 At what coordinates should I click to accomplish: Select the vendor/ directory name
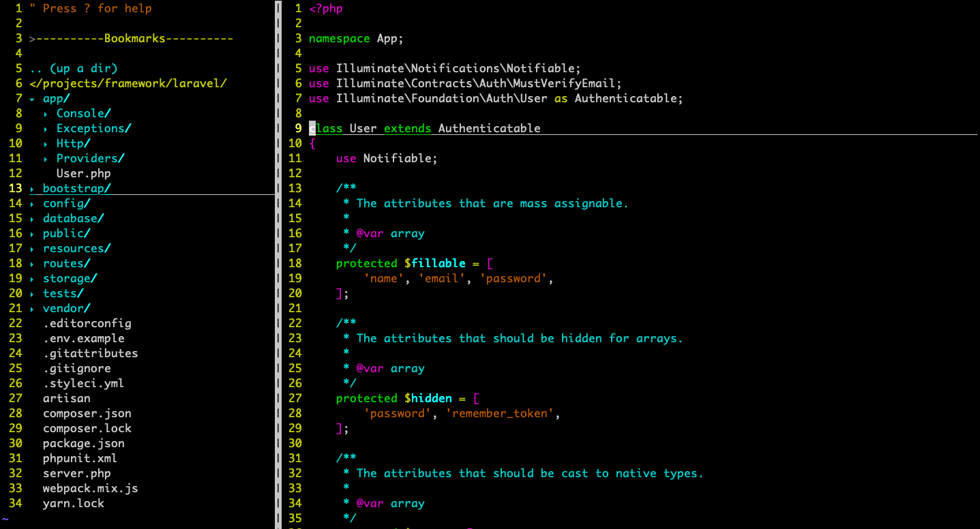pyautogui.click(x=67, y=308)
